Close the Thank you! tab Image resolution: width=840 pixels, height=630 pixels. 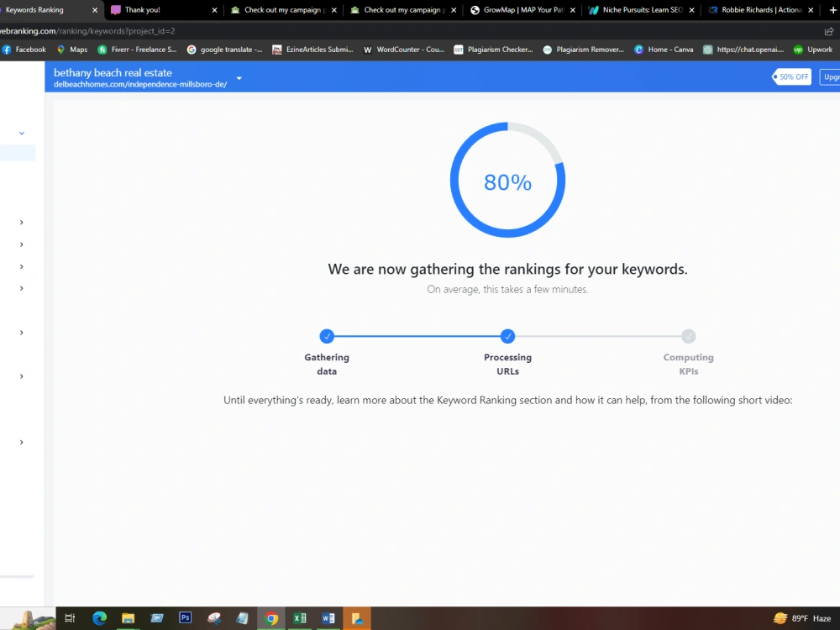(214, 9)
